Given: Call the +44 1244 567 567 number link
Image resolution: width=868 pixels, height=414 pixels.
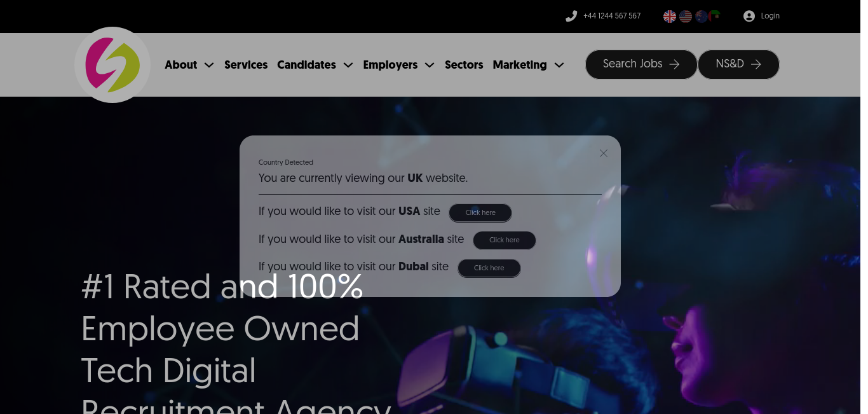Looking at the screenshot, I should [612, 17].
